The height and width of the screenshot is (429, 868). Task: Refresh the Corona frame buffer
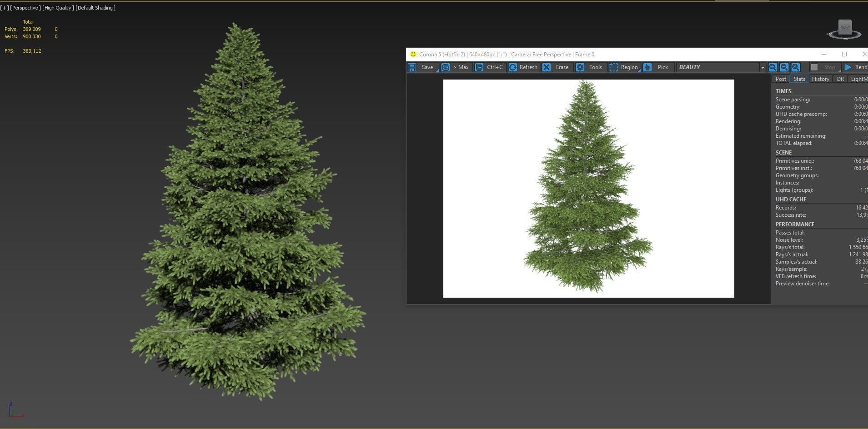[x=523, y=67]
